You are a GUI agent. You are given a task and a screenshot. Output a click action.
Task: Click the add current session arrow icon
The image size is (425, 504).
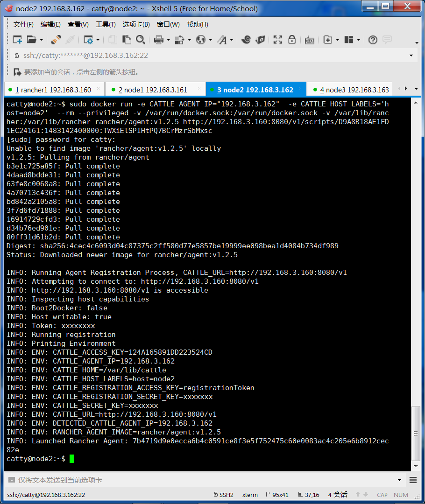pos(17,72)
